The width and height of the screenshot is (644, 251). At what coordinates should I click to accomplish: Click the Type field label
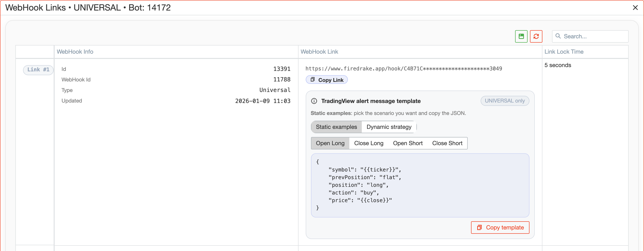[x=67, y=90]
